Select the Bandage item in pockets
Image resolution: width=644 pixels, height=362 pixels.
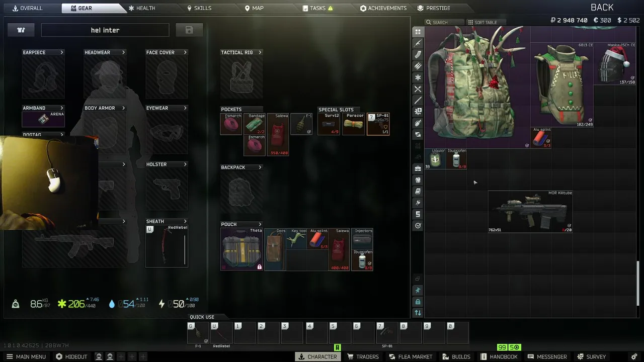tap(255, 124)
